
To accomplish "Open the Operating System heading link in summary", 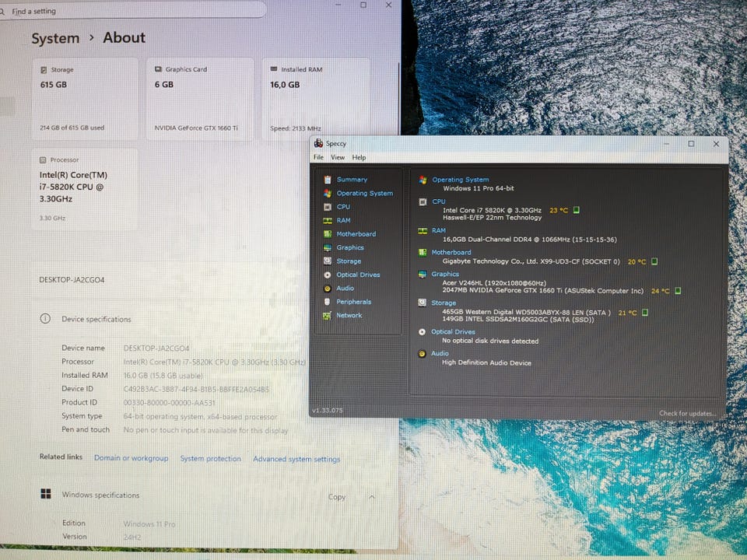I will [460, 180].
